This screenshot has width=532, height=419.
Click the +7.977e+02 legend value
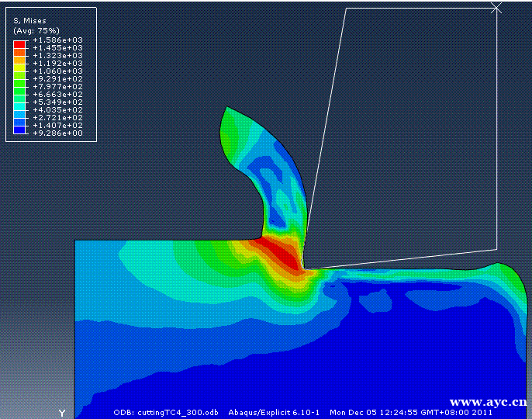point(57,87)
